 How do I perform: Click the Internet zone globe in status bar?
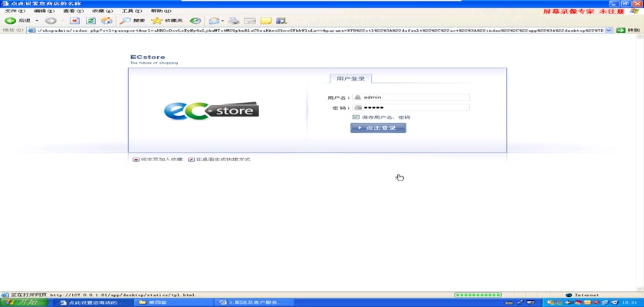[569, 295]
